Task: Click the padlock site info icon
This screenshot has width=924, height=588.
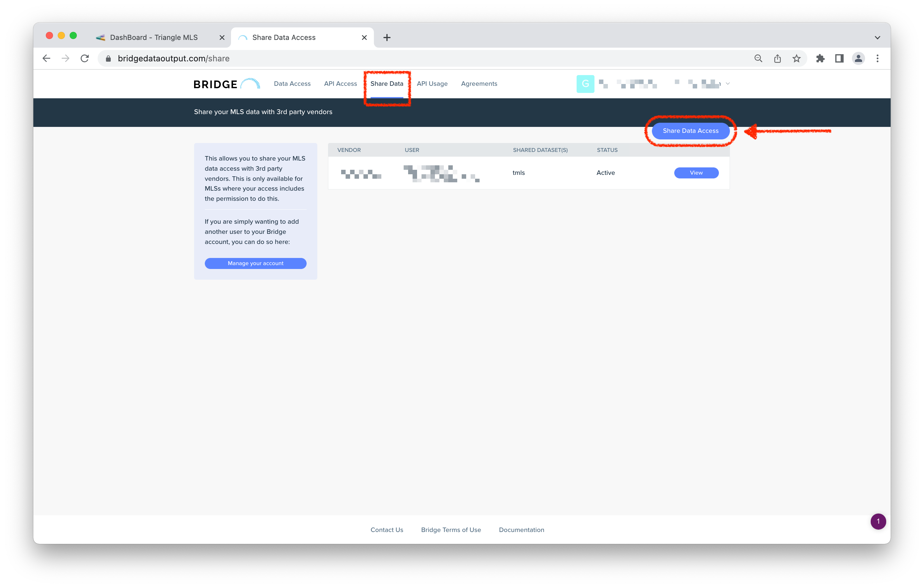Action: 108,58
